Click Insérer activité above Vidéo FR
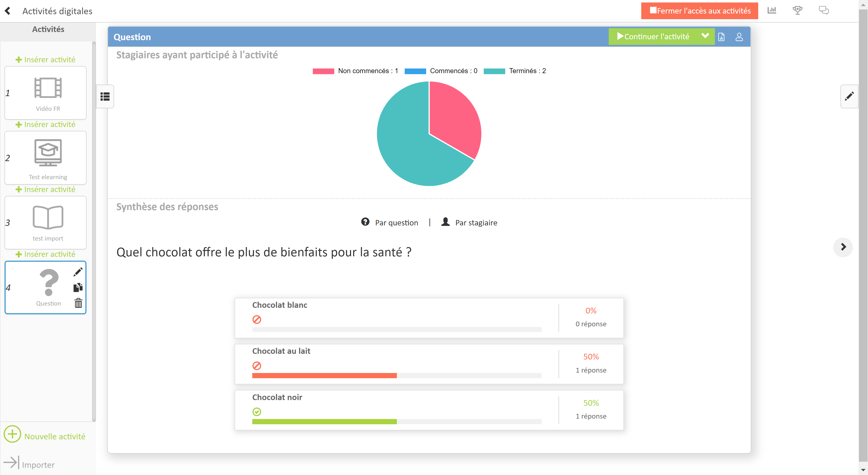Viewport: 868px width, 475px height. [x=45, y=60]
